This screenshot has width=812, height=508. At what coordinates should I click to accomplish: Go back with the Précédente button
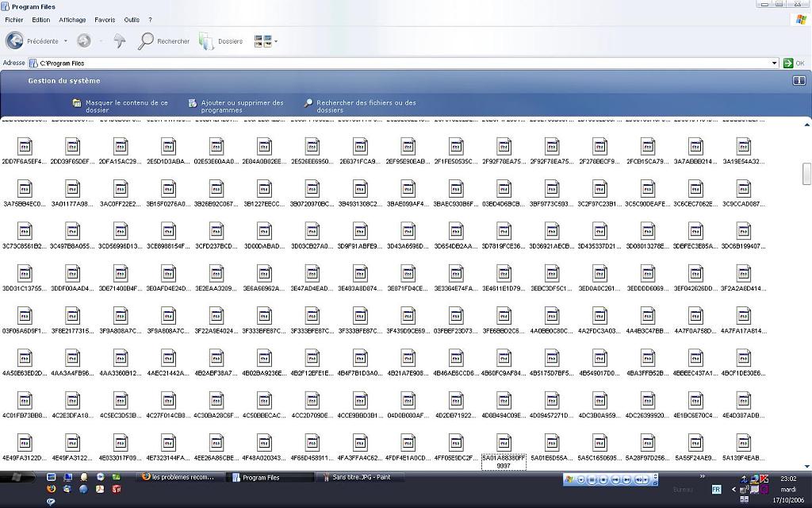coord(32,41)
